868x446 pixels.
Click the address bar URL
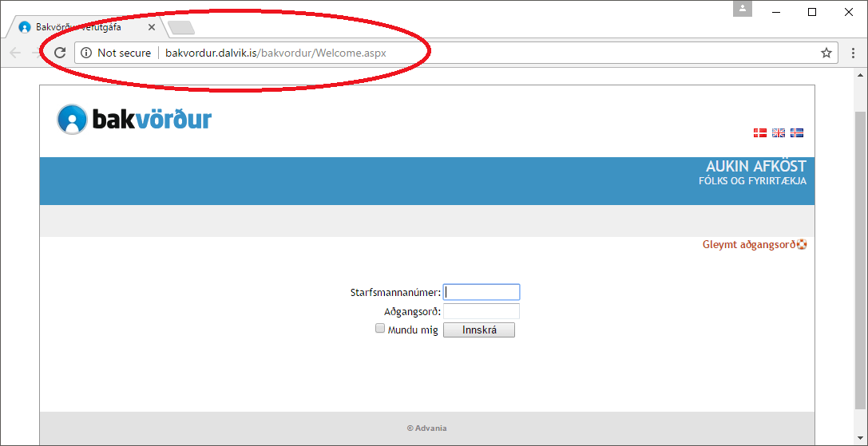275,53
